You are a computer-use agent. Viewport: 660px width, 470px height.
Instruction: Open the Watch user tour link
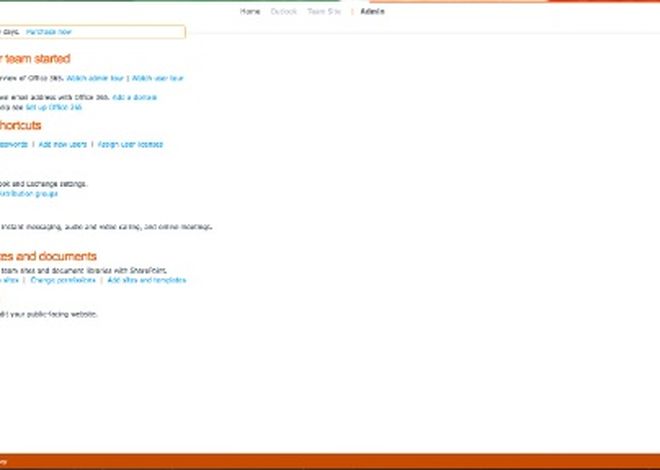[158, 78]
